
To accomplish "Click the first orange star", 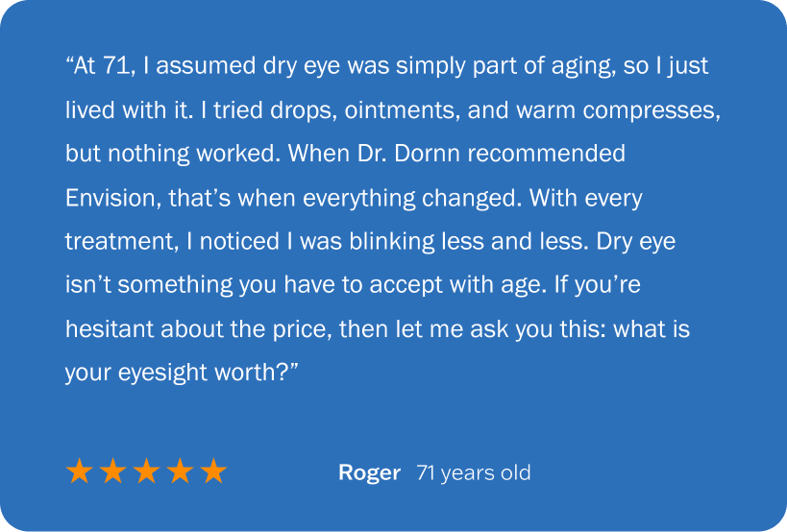I will tap(80, 472).
